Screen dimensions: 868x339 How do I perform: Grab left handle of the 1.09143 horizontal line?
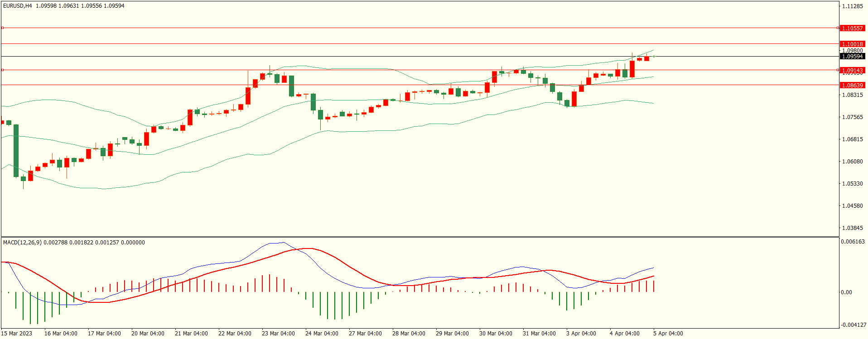tap(2, 70)
